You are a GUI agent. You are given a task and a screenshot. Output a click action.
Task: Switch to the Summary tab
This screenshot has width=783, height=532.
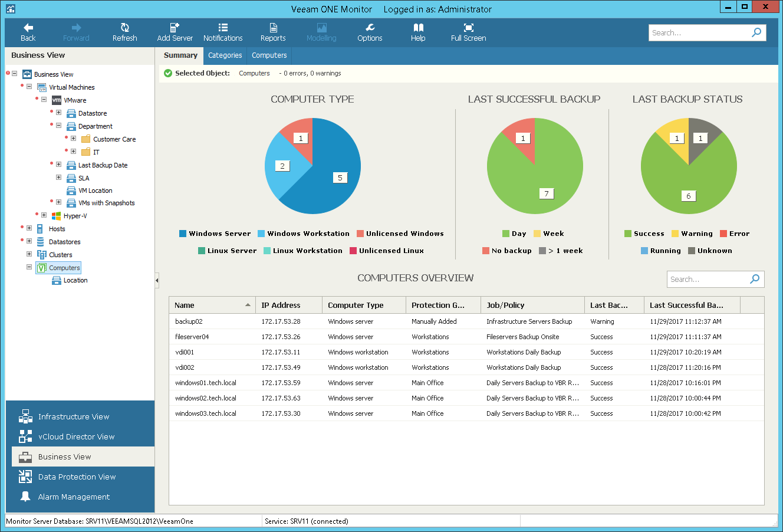point(180,55)
